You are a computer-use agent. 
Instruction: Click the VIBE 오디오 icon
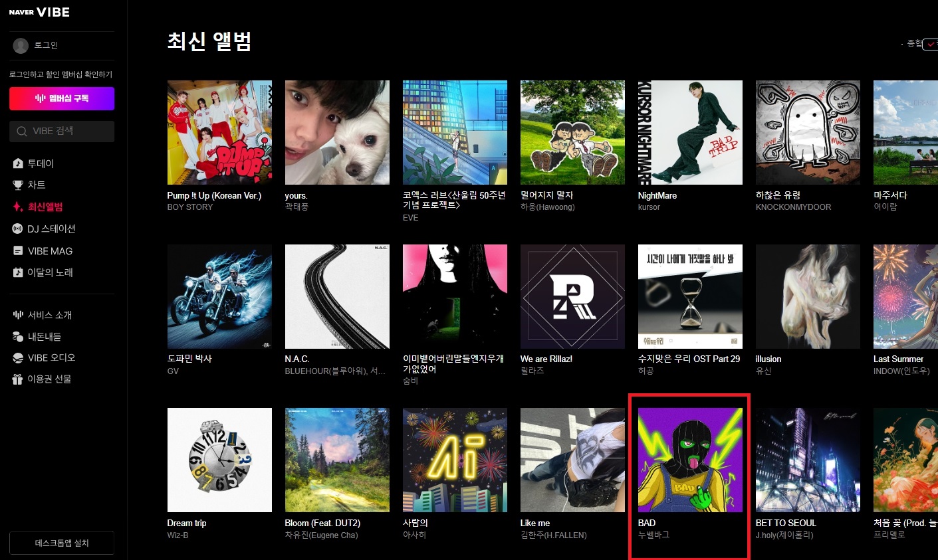point(18,358)
